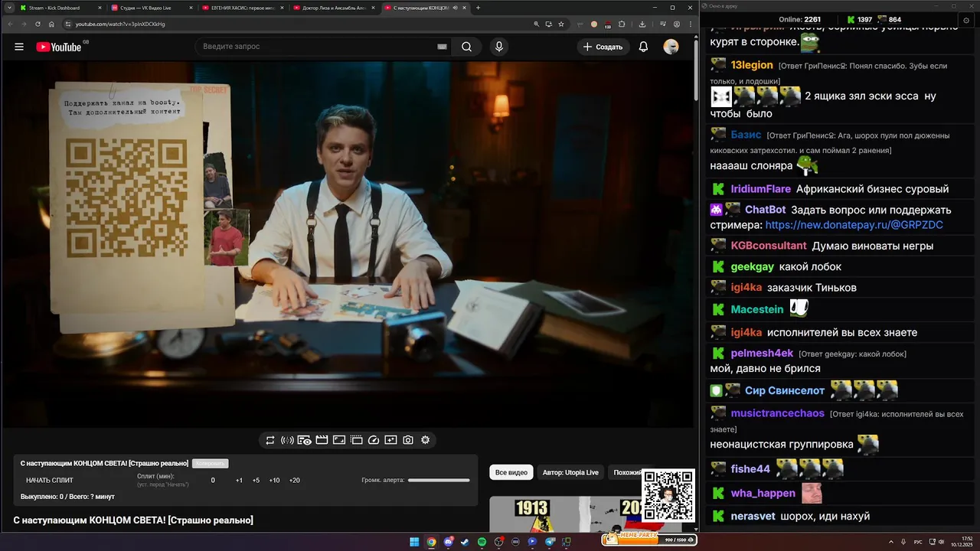Click the 'Выкуплено: 0 / Всего: ? минут' text
980x551 pixels.
click(x=67, y=497)
